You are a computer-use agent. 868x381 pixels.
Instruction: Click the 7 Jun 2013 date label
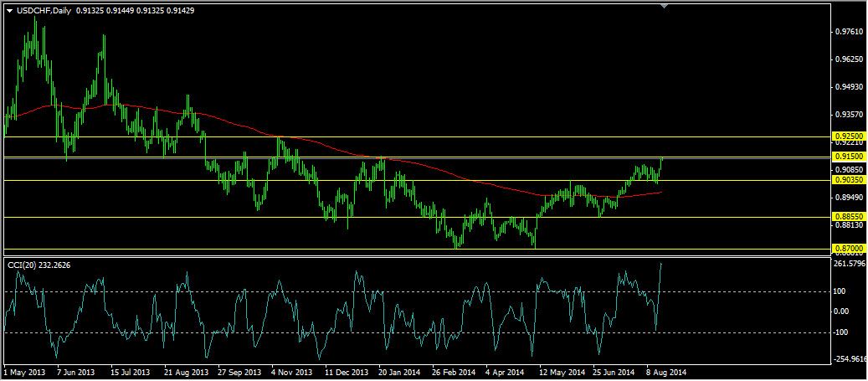tap(76, 372)
